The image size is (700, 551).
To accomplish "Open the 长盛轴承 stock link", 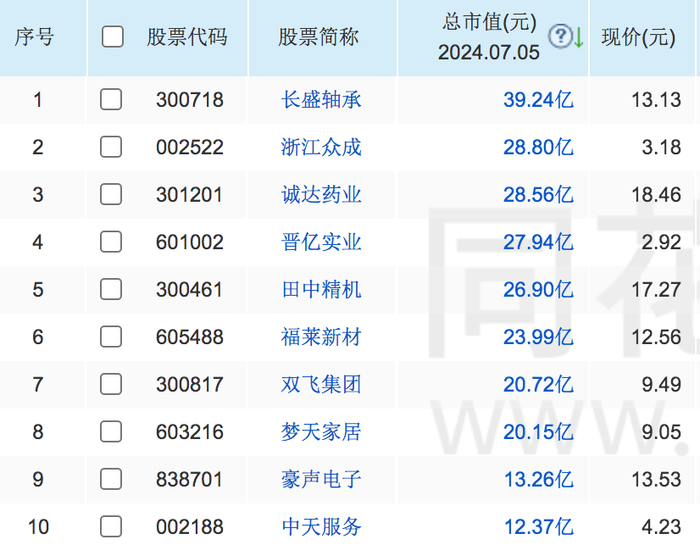I will pyautogui.click(x=321, y=99).
